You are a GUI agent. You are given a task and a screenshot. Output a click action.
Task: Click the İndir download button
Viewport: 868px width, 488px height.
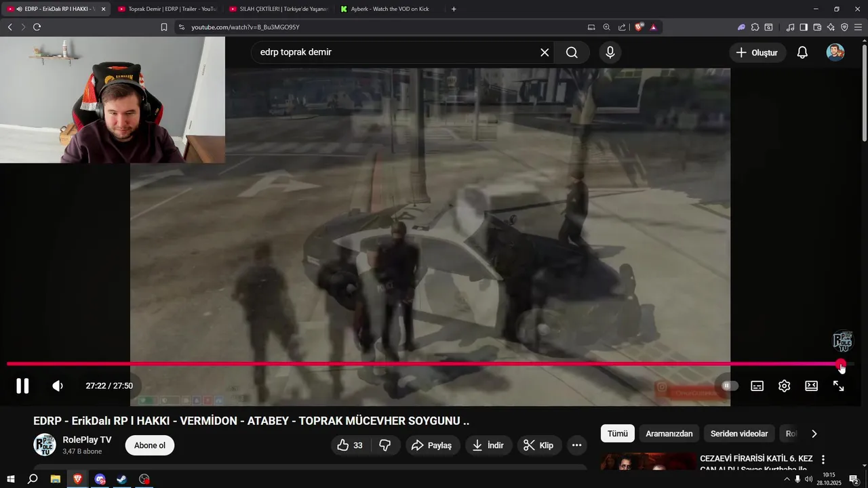click(488, 445)
